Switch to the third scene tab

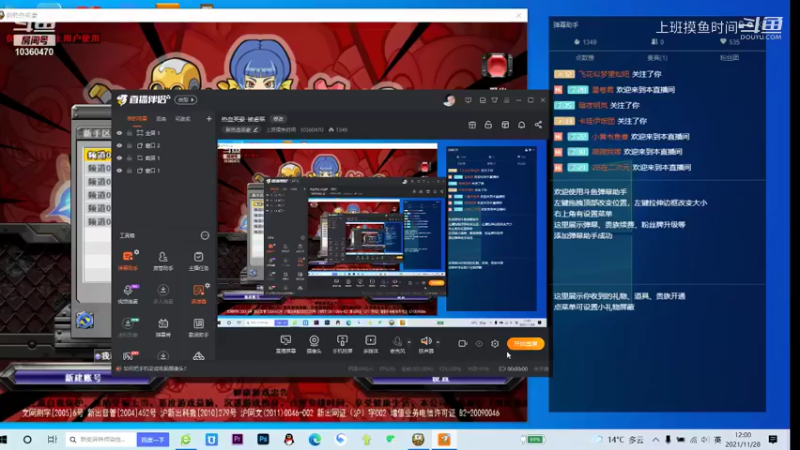point(183,119)
